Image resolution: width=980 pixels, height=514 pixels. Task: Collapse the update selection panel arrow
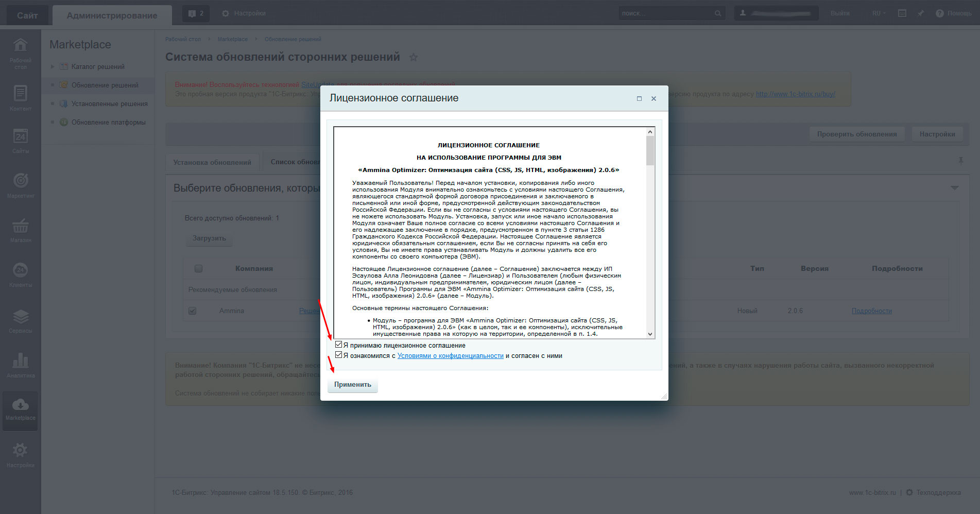pos(954,188)
